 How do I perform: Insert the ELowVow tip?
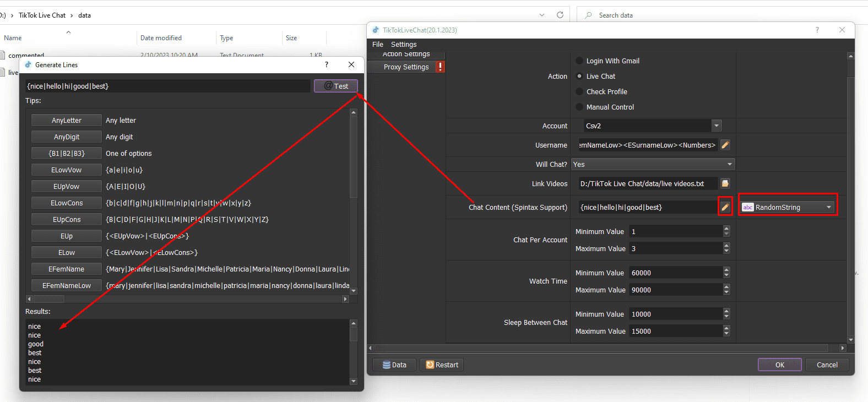point(67,170)
